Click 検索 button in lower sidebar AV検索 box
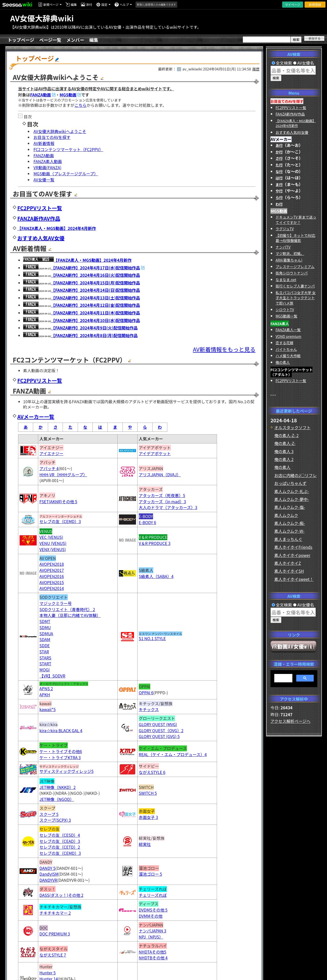327x980 pixels. point(276,620)
